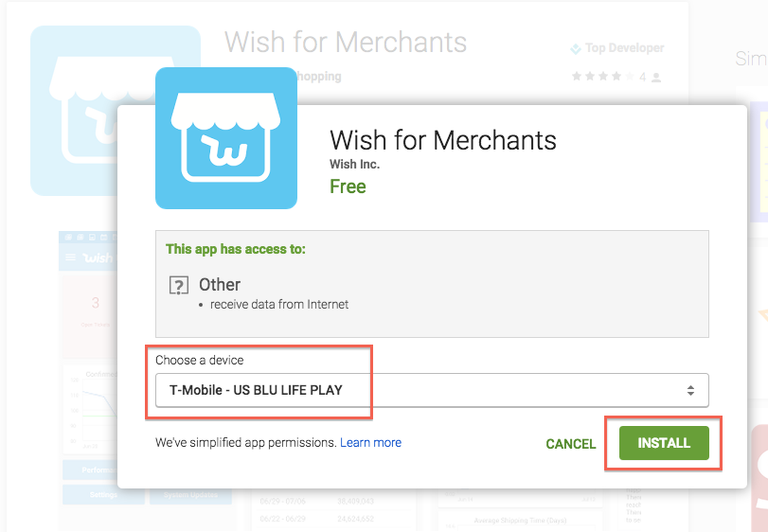
Task: Cancel the app install dialog
Action: pos(571,444)
